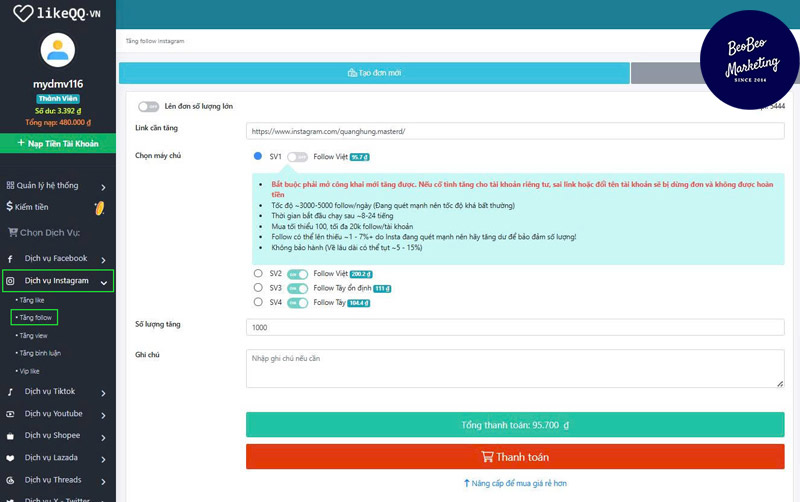Click the Instagram icon in sidebar
Image resolution: width=800 pixels, height=502 pixels.
coord(10,282)
